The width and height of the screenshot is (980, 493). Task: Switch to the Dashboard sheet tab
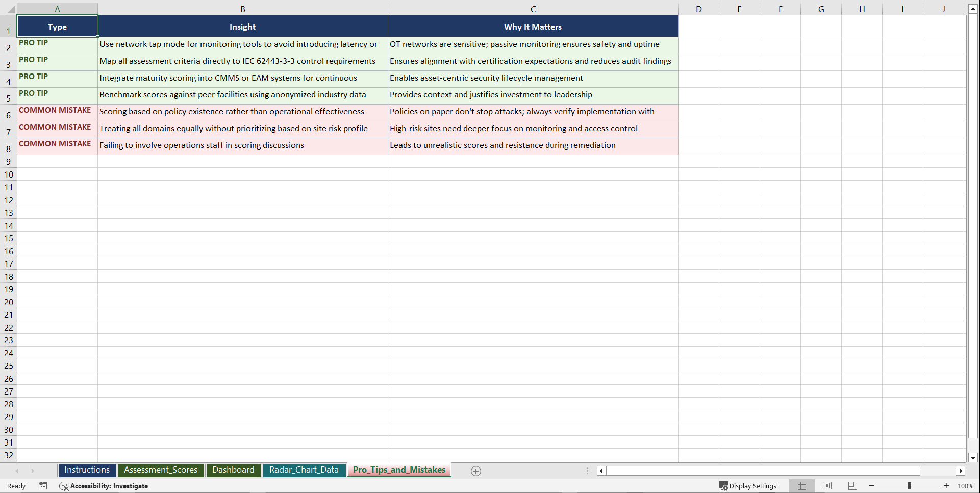point(233,470)
